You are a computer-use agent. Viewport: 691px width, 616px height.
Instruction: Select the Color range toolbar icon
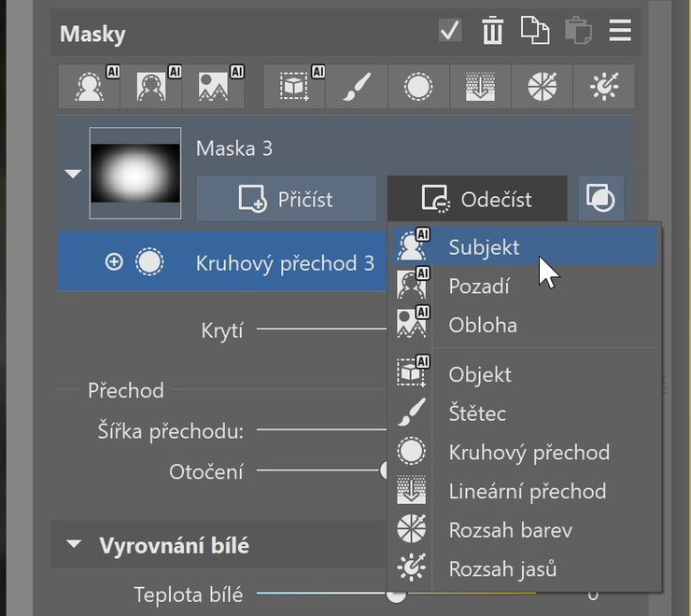pyautogui.click(x=542, y=87)
